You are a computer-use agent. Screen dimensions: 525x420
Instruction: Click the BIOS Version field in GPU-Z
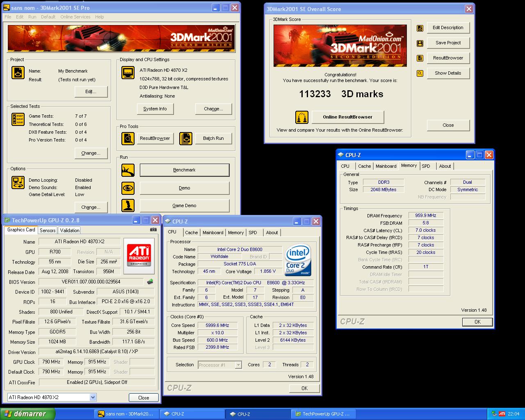coord(91,282)
